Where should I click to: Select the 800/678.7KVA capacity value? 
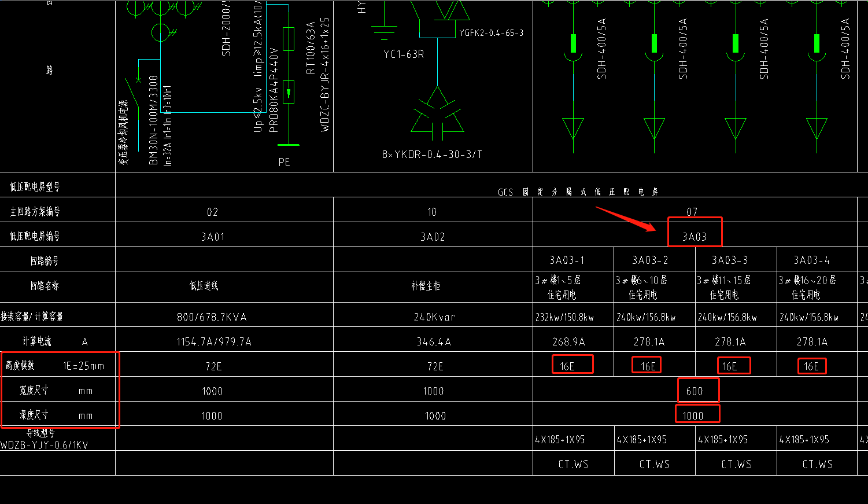click(212, 317)
